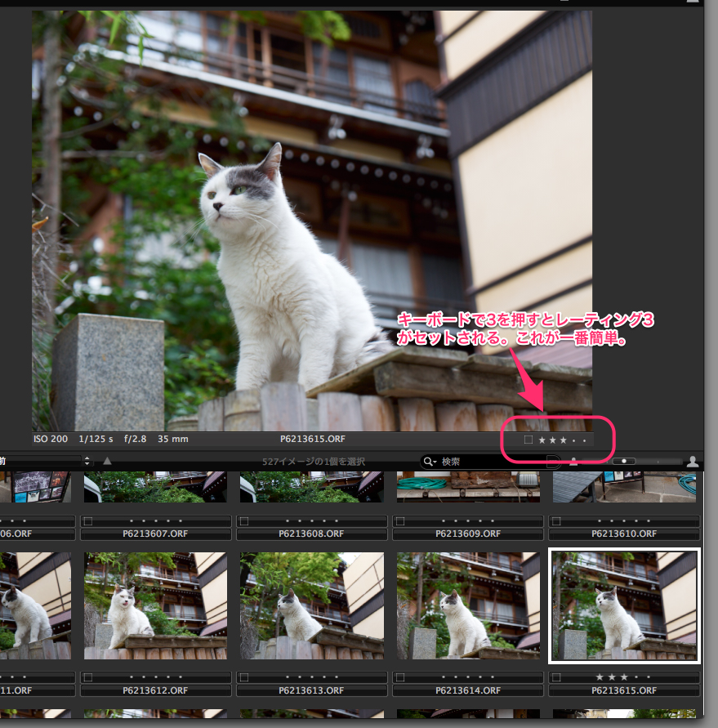Click the P6213610.ORF filename label
Viewport: 718px width, 728px height.
coord(622,534)
